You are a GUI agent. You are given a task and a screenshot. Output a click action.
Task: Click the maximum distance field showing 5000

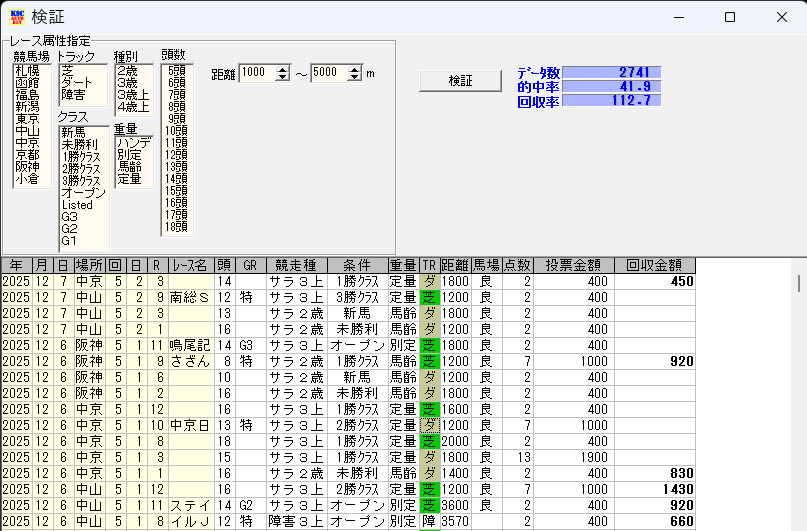[326, 73]
